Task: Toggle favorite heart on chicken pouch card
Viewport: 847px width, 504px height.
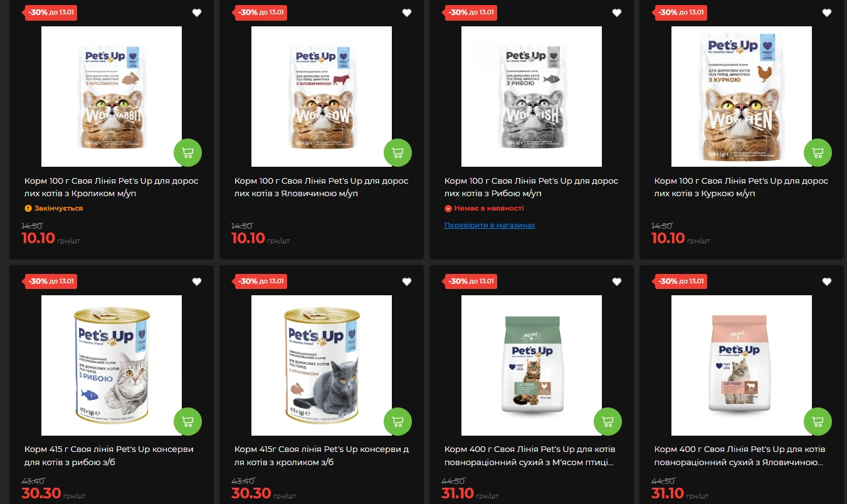Action: click(x=827, y=13)
